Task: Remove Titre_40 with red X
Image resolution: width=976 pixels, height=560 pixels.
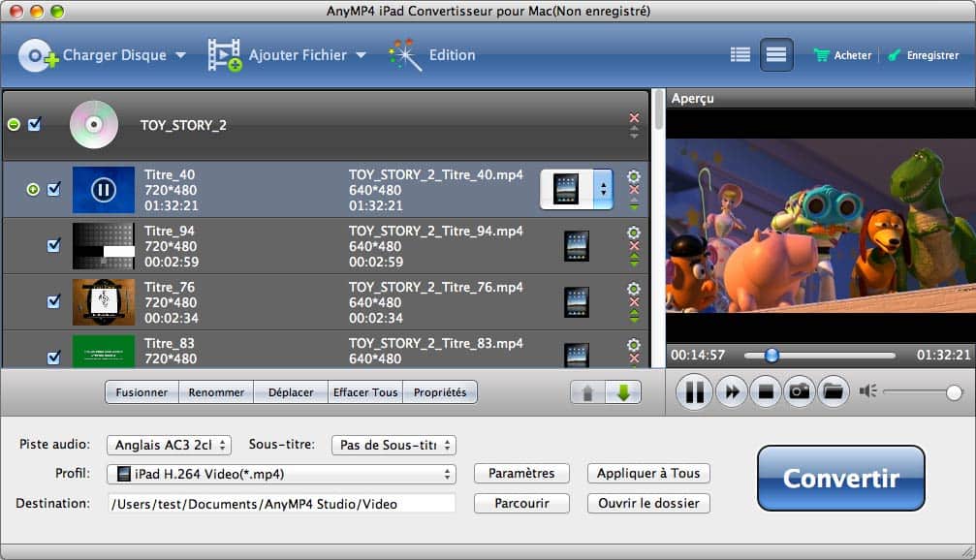Action: click(634, 190)
